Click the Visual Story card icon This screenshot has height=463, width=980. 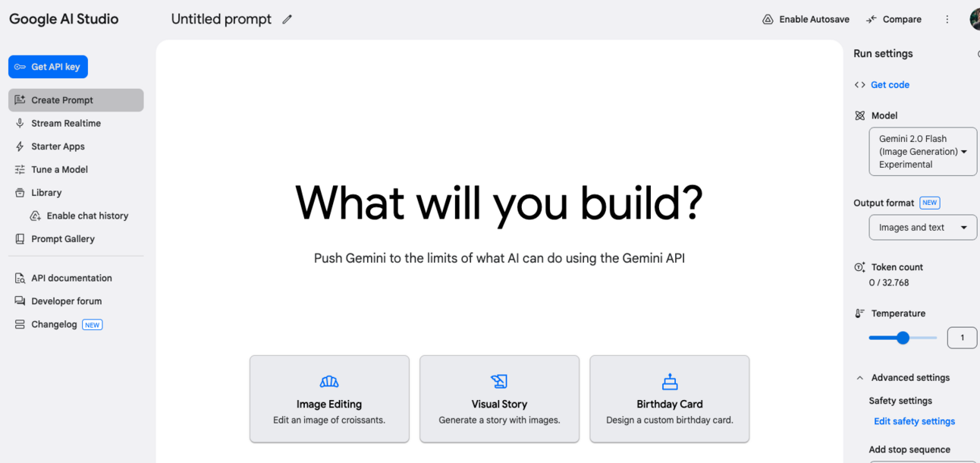click(499, 381)
